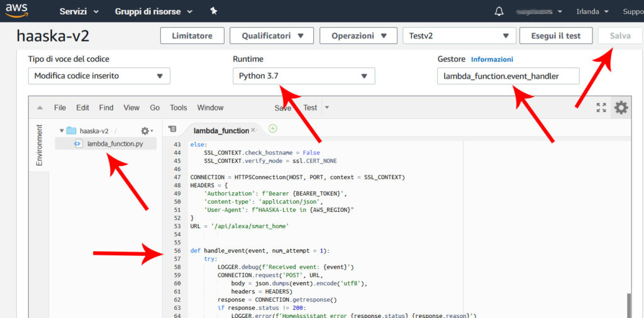
Task: Open the Operazioni dropdown
Action: tap(358, 36)
